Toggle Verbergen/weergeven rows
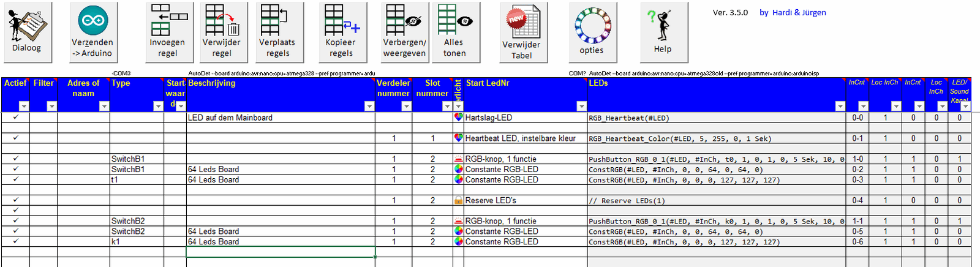The height and width of the screenshot is (267, 980). click(x=404, y=32)
